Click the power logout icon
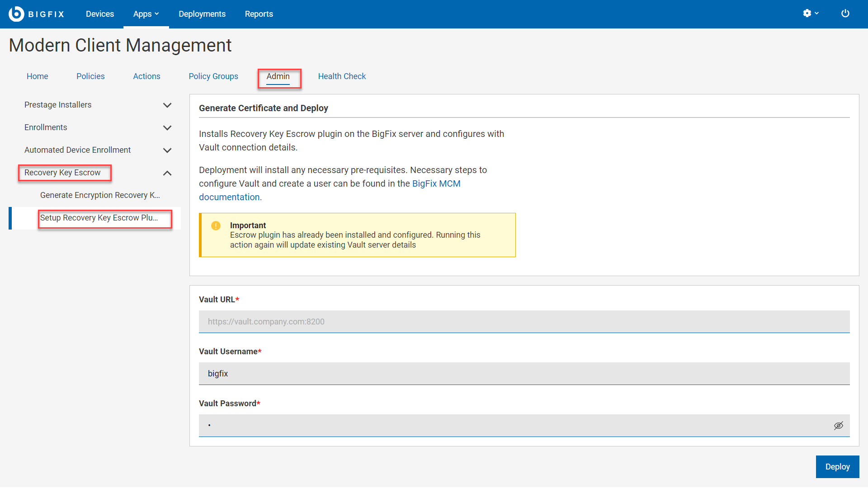This screenshot has height=493, width=868. [845, 14]
